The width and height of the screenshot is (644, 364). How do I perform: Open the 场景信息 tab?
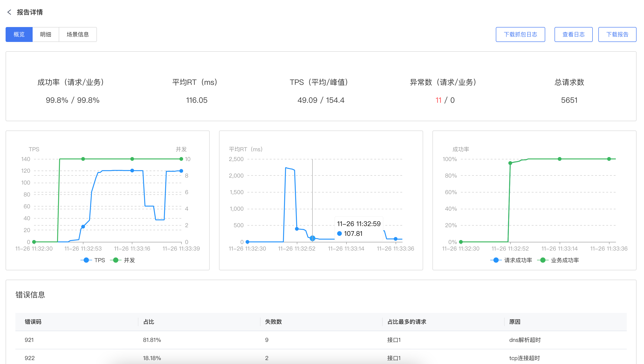(x=78, y=34)
